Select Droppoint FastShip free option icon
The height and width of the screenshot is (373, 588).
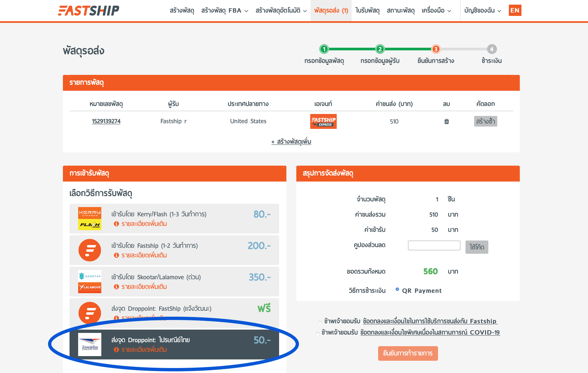(x=90, y=313)
